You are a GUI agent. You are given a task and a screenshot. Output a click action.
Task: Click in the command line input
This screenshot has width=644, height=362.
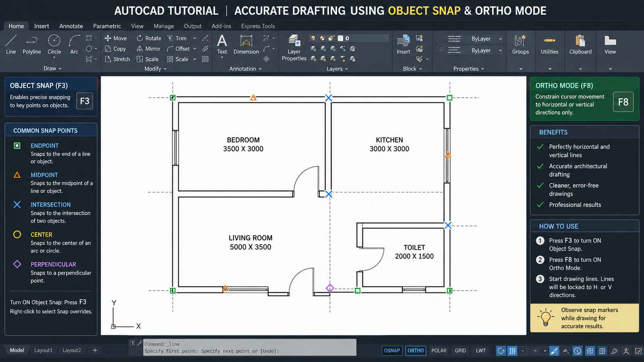250,348
